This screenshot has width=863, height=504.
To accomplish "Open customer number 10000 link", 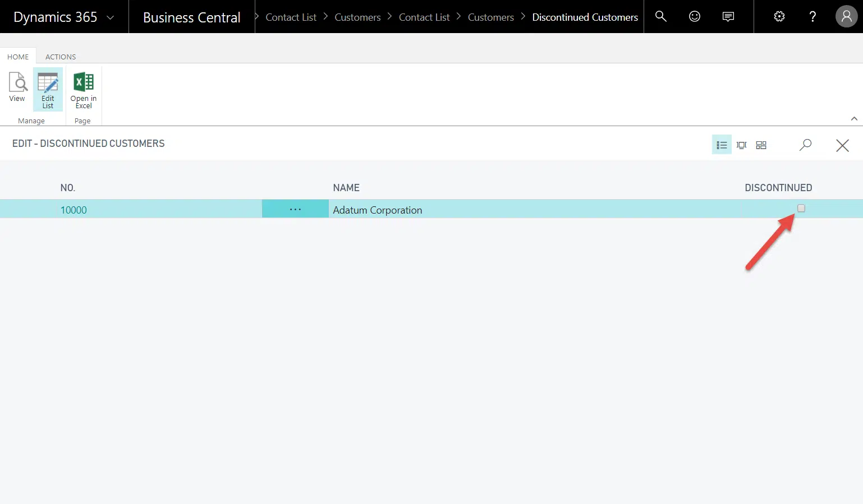I will (74, 210).
